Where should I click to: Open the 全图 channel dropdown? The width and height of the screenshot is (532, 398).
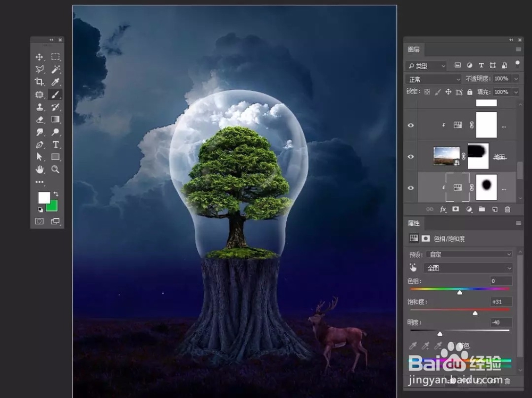coord(468,268)
